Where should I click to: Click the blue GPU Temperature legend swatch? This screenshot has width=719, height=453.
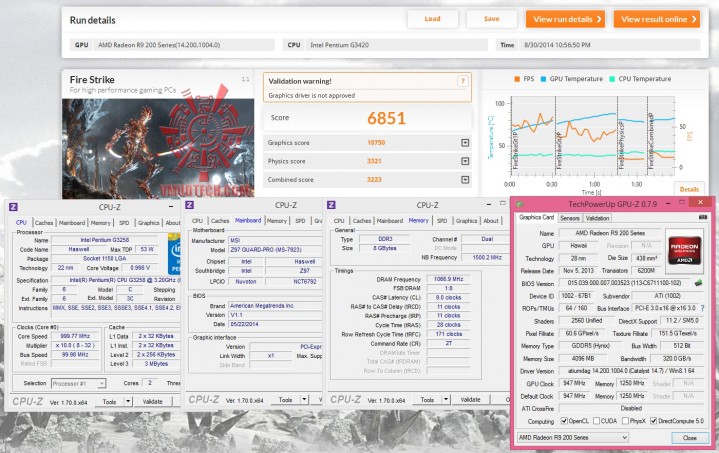pos(543,79)
